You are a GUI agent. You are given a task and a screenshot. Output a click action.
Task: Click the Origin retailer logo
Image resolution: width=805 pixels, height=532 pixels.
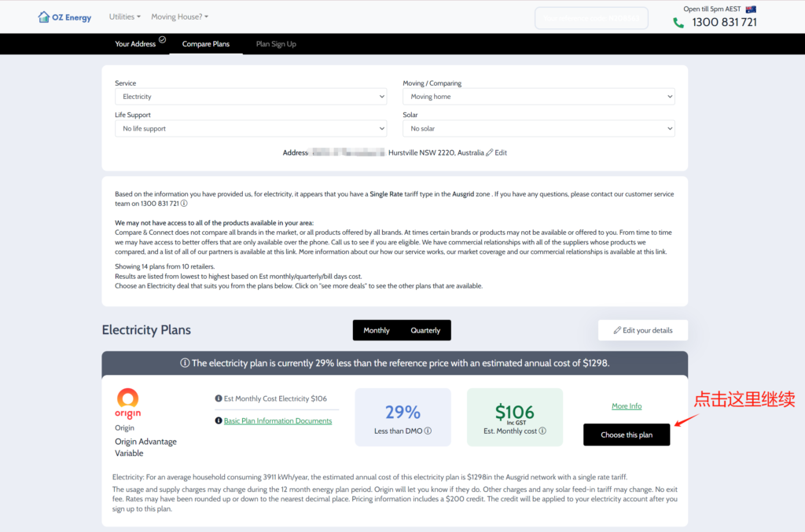[x=128, y=404]
